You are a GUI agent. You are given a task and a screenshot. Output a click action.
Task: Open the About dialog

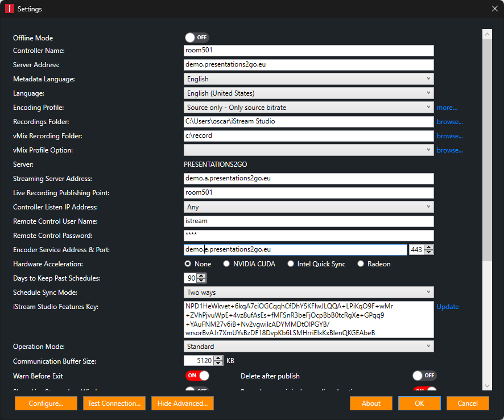pyautogui.click(x=371, y=403)
